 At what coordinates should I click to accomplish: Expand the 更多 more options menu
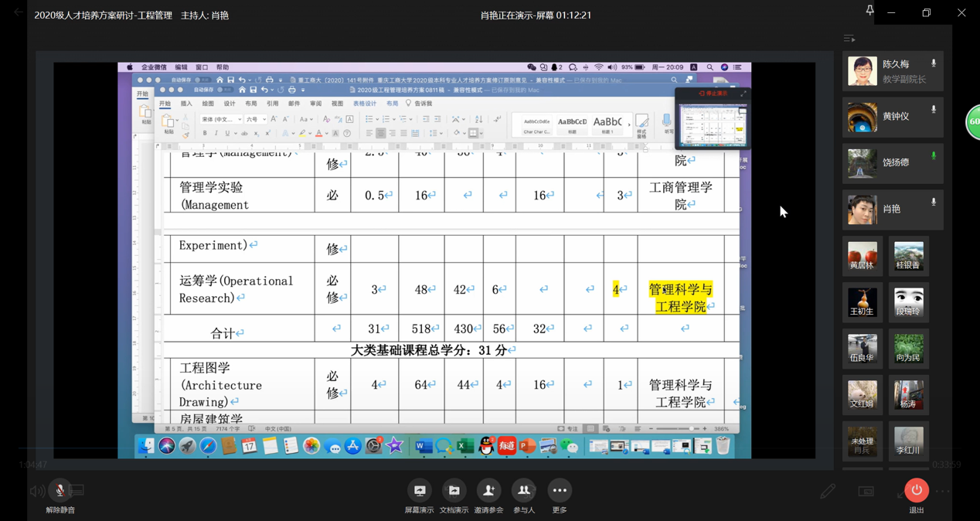tap(560, 491)
